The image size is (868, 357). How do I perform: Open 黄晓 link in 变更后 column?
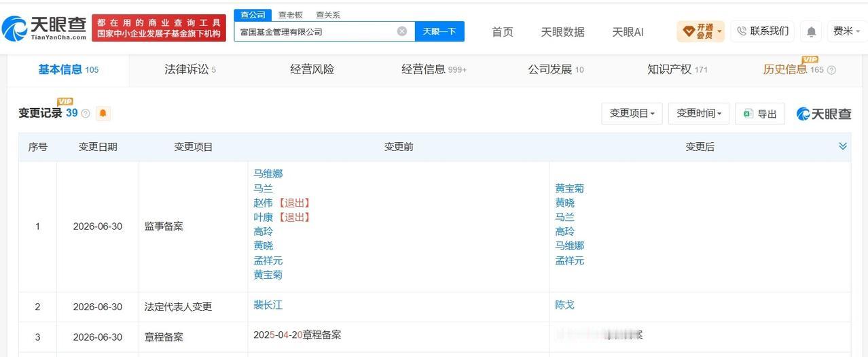click(x=564, y=203)
